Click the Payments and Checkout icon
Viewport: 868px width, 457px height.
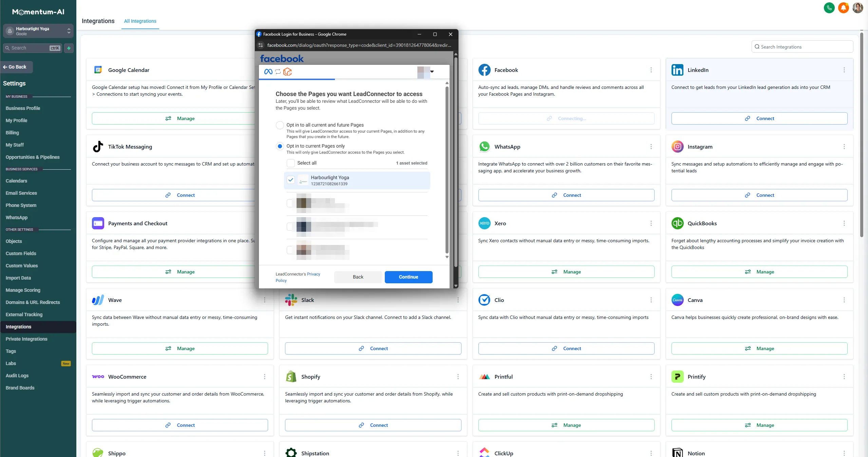tap(98, 223)
